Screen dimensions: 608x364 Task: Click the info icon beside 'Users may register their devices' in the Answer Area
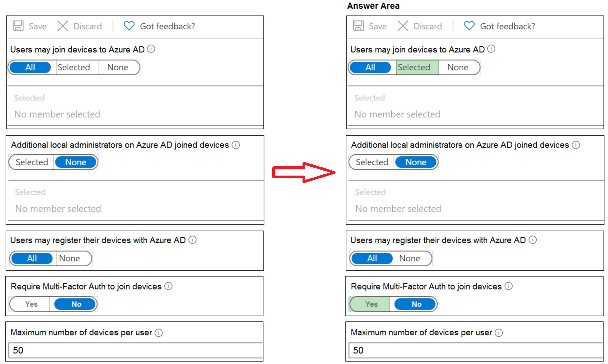[533, 240]
